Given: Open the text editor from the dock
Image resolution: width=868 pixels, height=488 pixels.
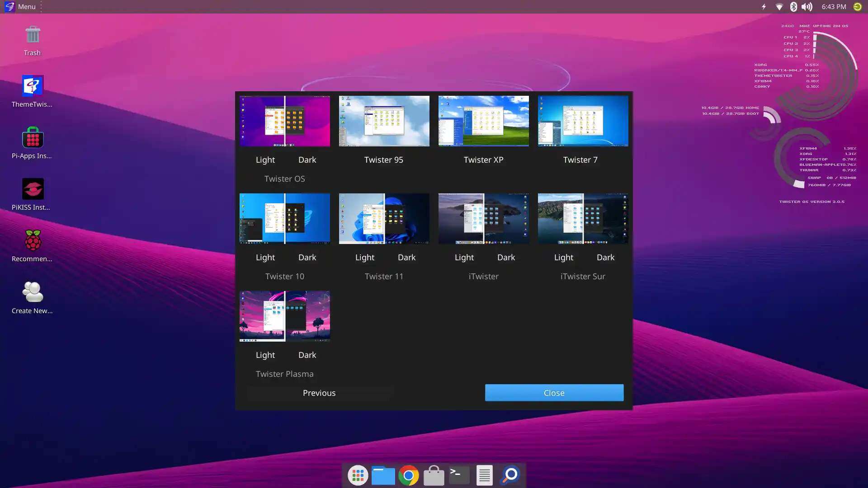Looking at the screenshot, I should [x=484, y=475].
